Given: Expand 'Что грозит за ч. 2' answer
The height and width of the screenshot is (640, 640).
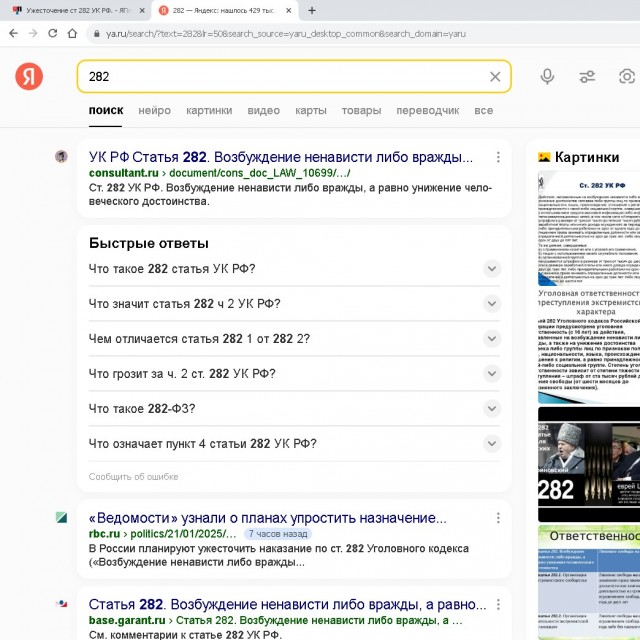Looking at the screenshot, I should (491, 374).
